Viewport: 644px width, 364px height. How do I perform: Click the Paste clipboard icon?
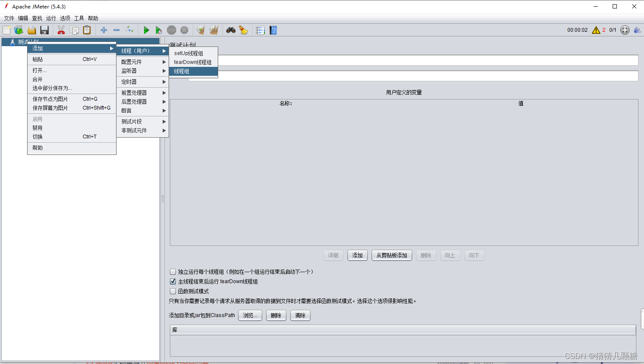point(87,30)
